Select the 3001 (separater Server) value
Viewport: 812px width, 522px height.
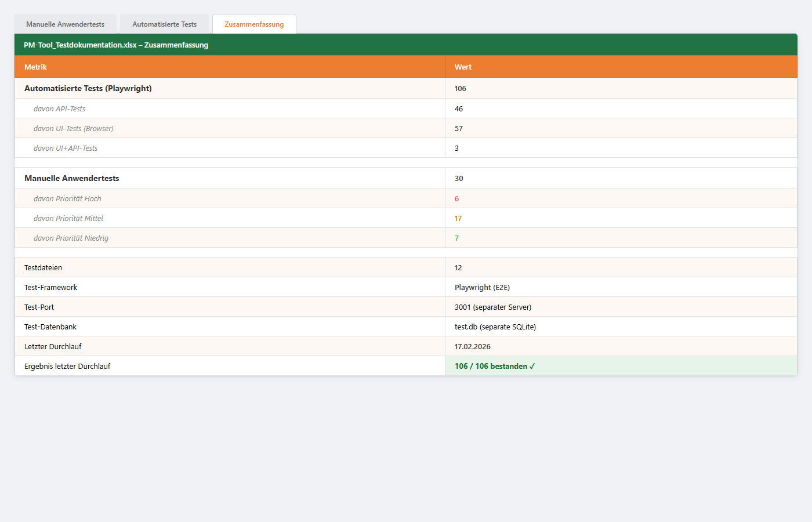[493, 307]
